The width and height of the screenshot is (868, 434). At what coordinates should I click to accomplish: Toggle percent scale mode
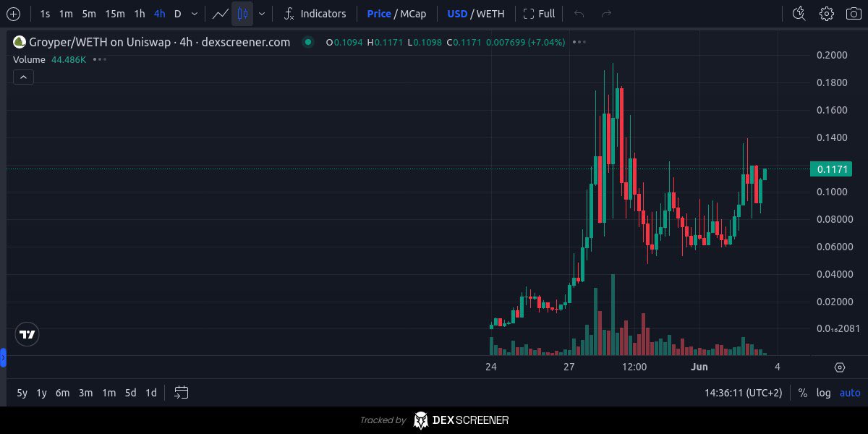(803, 393)
